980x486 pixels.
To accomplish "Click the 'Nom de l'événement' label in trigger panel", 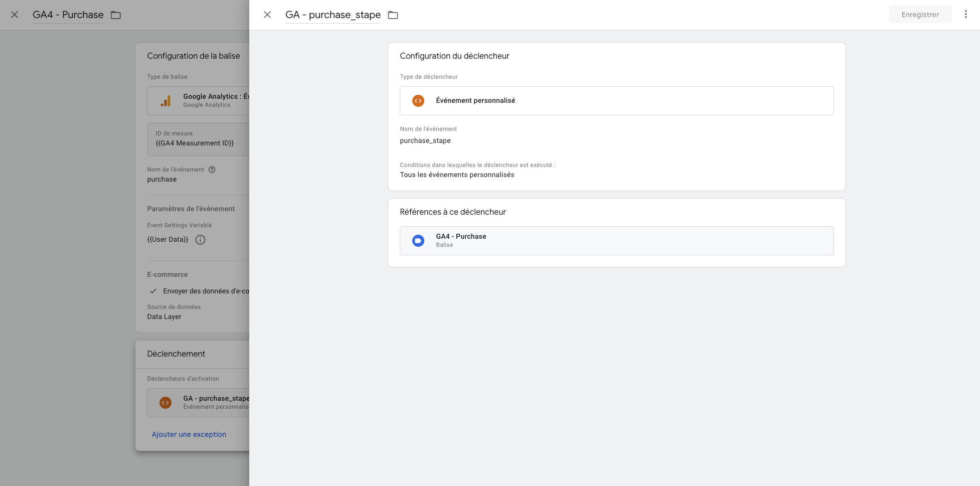I will (428, 129).
